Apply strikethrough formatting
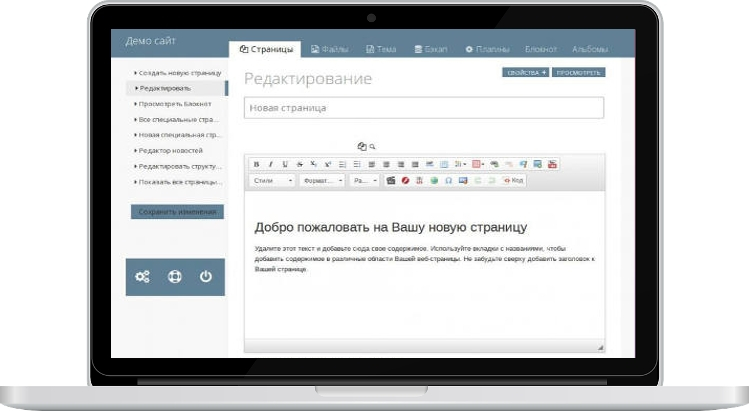This screenshot has height=411, width=749. 300,164
